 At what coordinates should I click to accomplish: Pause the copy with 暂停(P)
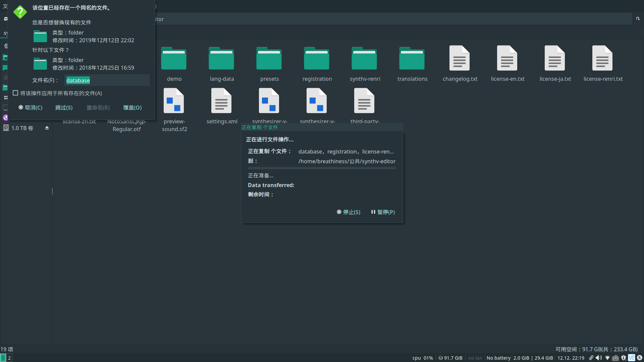coord(383,212)
